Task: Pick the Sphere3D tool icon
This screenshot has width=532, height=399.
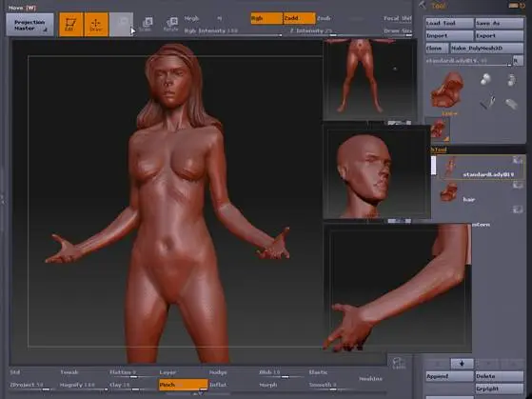Action: point(485,79)
